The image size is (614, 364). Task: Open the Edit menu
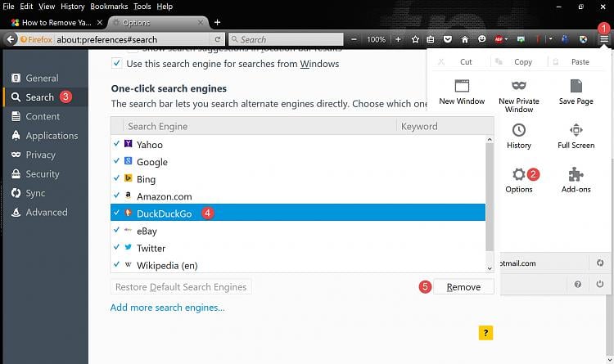[27, 7]
